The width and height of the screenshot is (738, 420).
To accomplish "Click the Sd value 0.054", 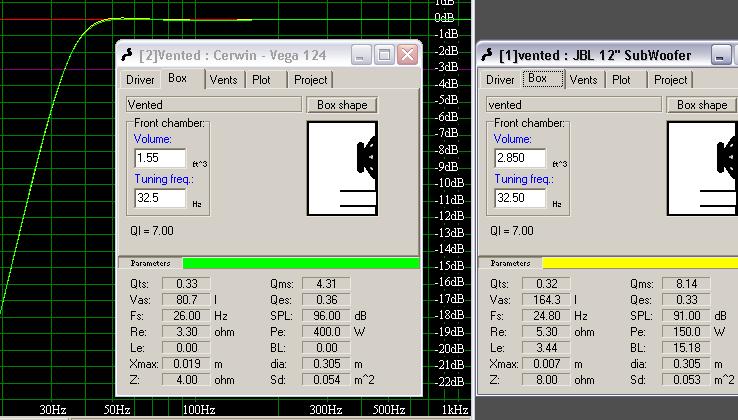I will tap(326, 380).
